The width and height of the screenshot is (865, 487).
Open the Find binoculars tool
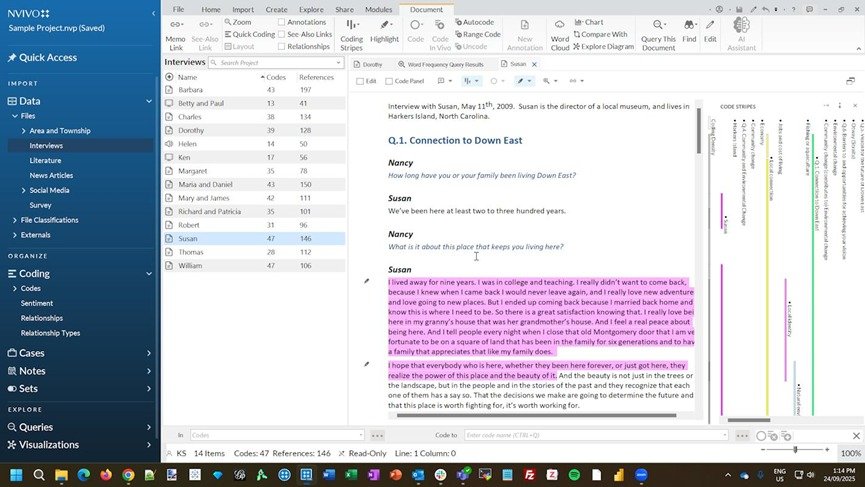click(x=689, y=31)
